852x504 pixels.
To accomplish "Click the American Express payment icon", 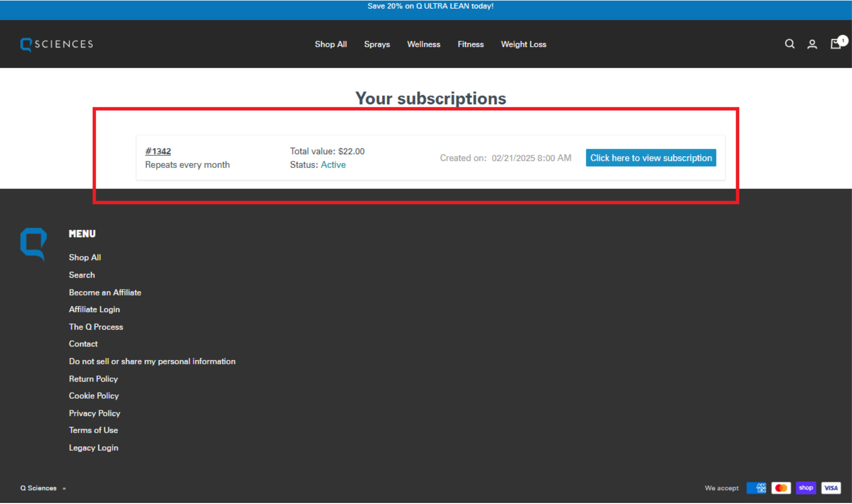I will [x=756, y=488].
